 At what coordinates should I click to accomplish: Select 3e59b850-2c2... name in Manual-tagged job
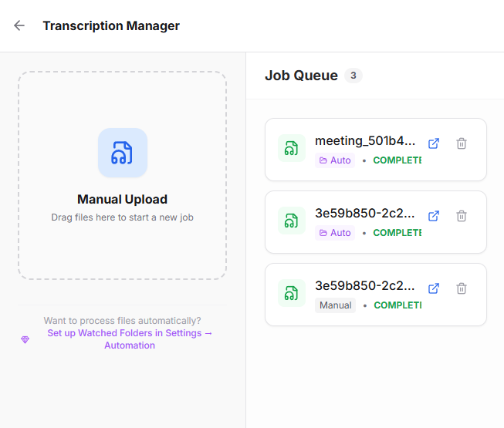point(365,286)
